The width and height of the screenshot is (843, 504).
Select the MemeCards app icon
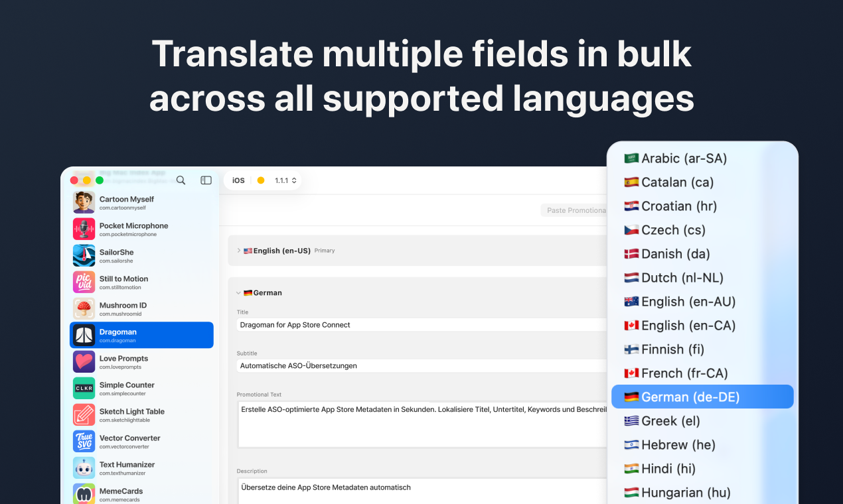click(84, 494)
